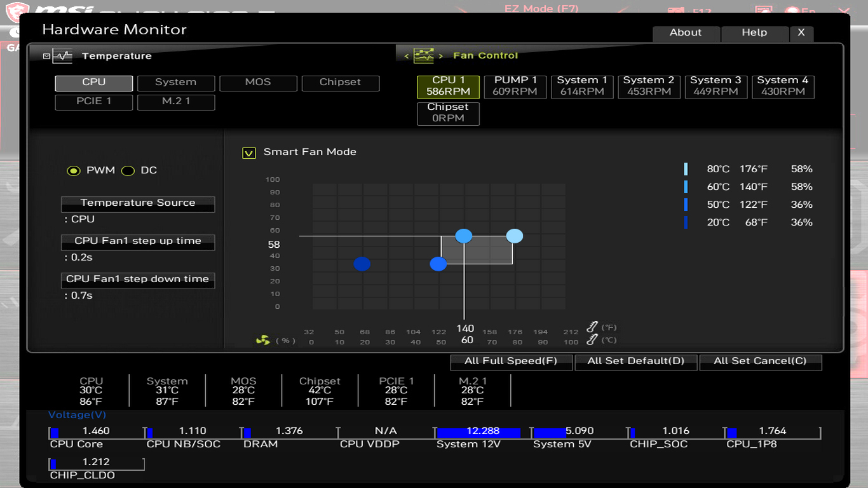This screenshot has height=488, width=868.
Task: Open the Temperature Source setting
Action: click(138, 204)
